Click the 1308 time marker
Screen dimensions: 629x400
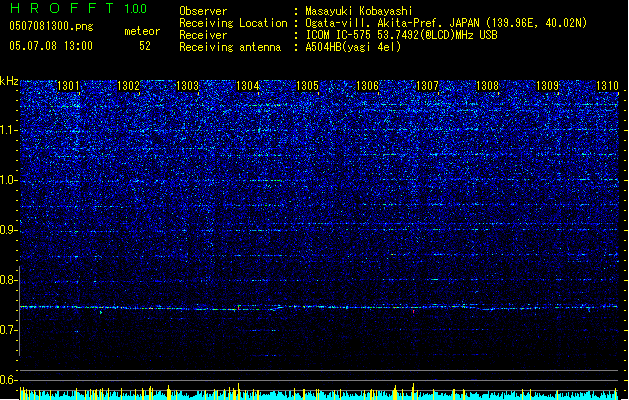(487, 86)
